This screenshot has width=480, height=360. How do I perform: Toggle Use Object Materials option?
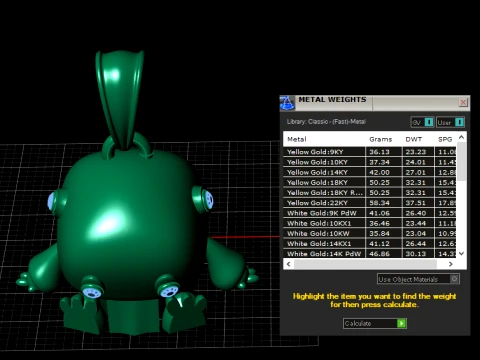tap(418, 279)
